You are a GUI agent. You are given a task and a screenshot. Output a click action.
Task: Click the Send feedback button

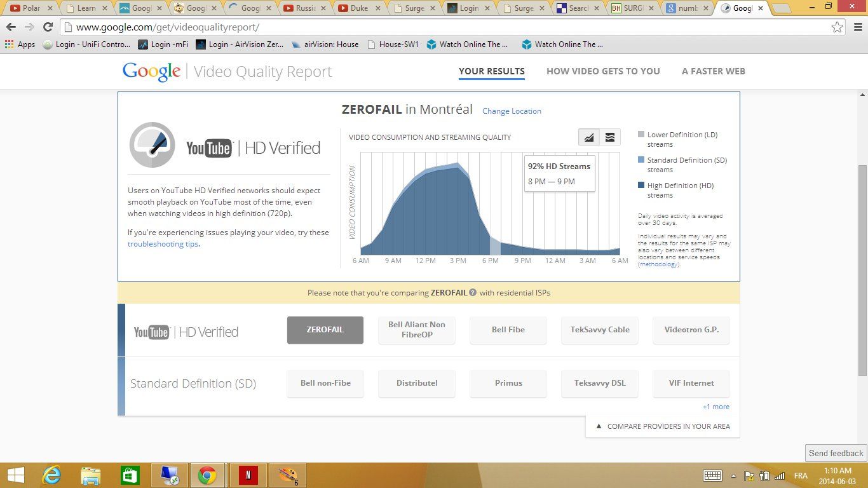click(x=836, y=453)
